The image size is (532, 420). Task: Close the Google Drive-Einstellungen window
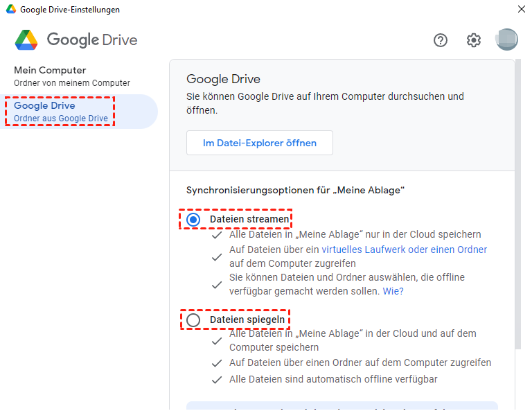pyautogui.click(x=521, y=10)
